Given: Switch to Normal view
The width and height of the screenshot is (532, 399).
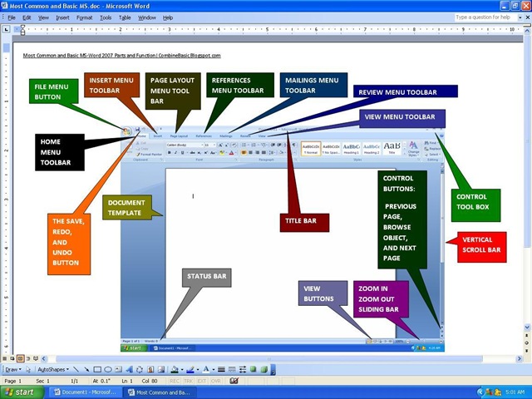Looking at the screenshot, I should point(4,358).
